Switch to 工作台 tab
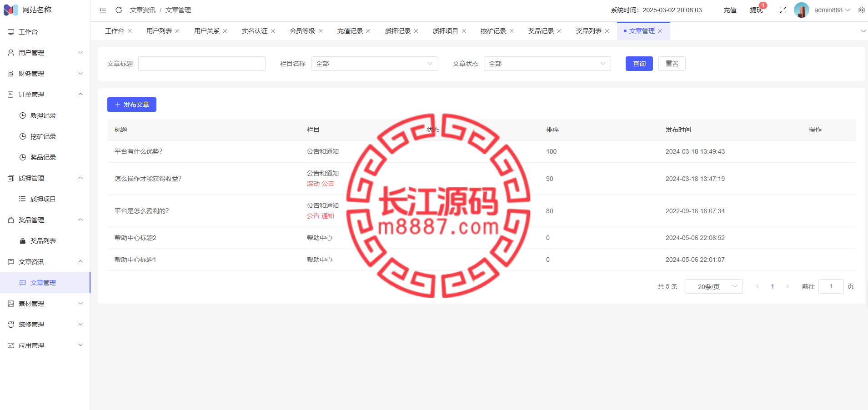Viewport: 868px width, 410px height. pos(114,31)
